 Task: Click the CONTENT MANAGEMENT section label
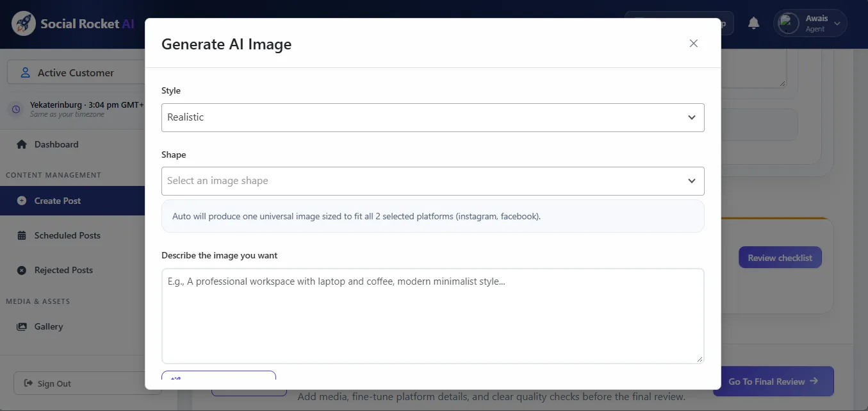(53, 175)
